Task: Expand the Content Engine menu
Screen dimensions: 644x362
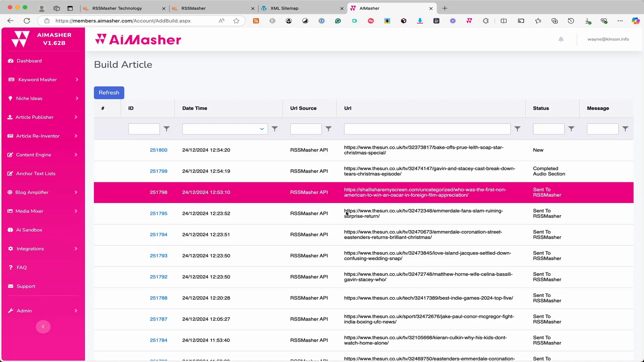Action: 43,155
